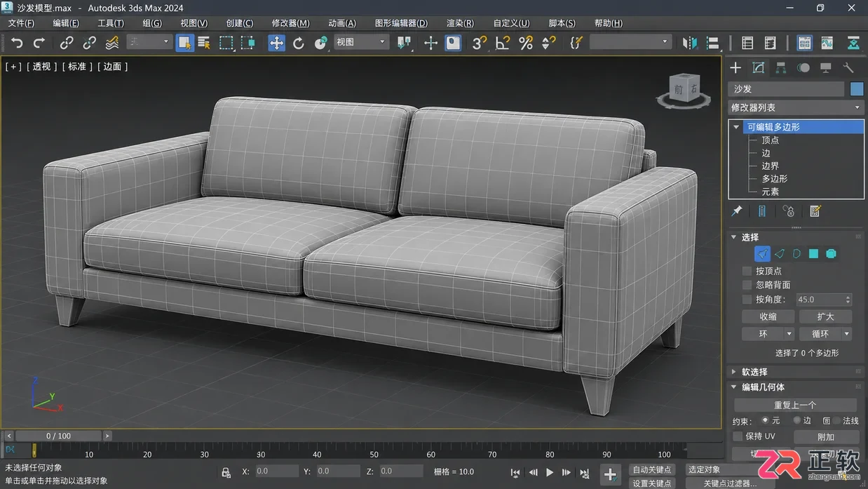The height and width of the screenshot is (489, 868).
Task: Collapse the 编辑几何体 rollout
Action: pyautogui.click(x=734, y=387)
